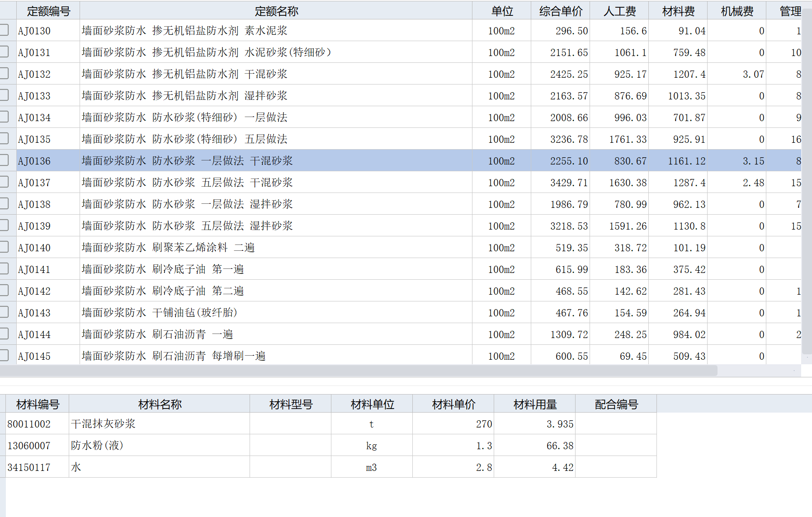Image resolution: width=812 pixels, height=517 pixels.
Task: Check the box for row AJ0139
Action: 4,226
